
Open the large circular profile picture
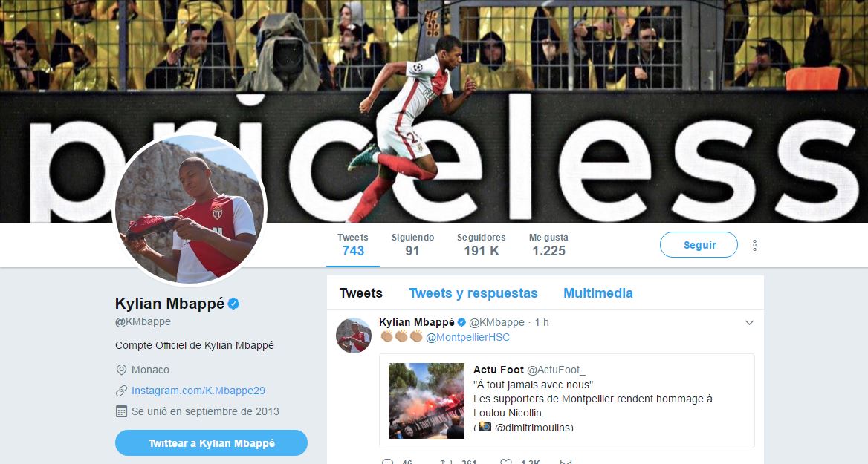click(190, 210)
